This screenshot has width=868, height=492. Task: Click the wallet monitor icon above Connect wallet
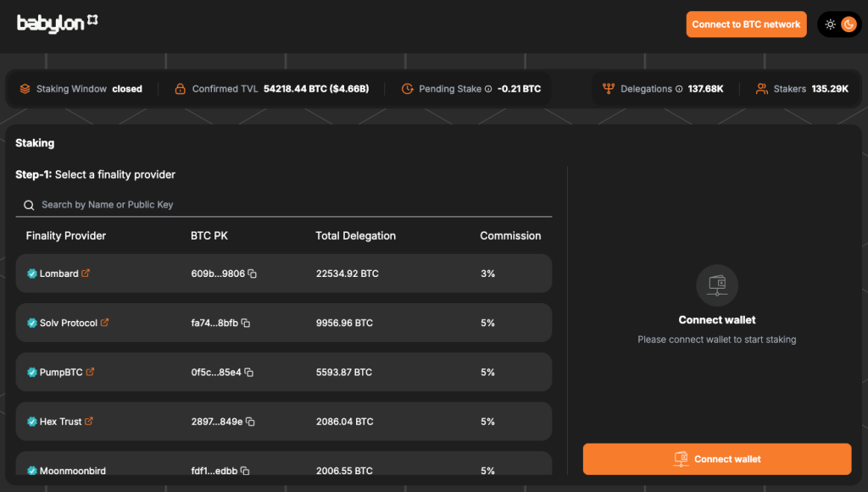pos(716,285)
